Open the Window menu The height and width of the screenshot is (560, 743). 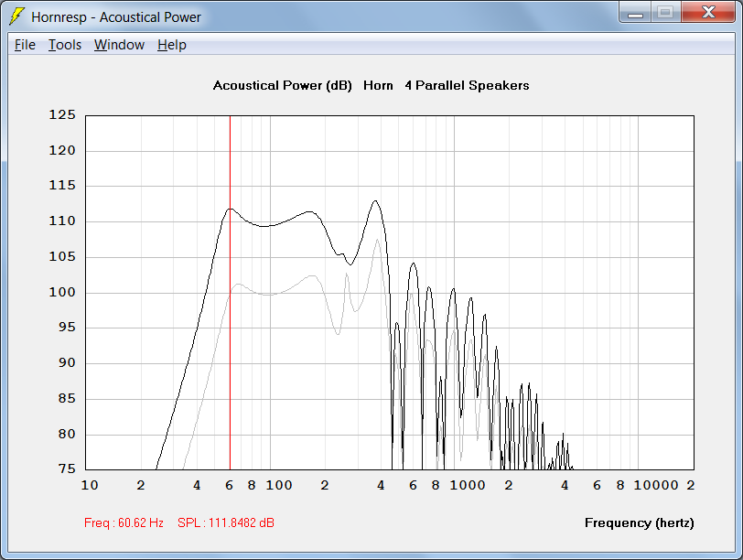(119, 45)
